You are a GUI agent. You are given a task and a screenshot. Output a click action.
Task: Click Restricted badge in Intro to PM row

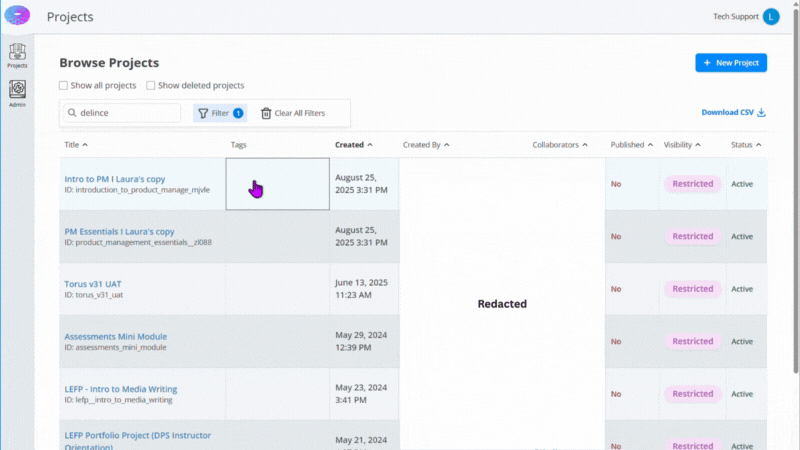tap(692, 184)
